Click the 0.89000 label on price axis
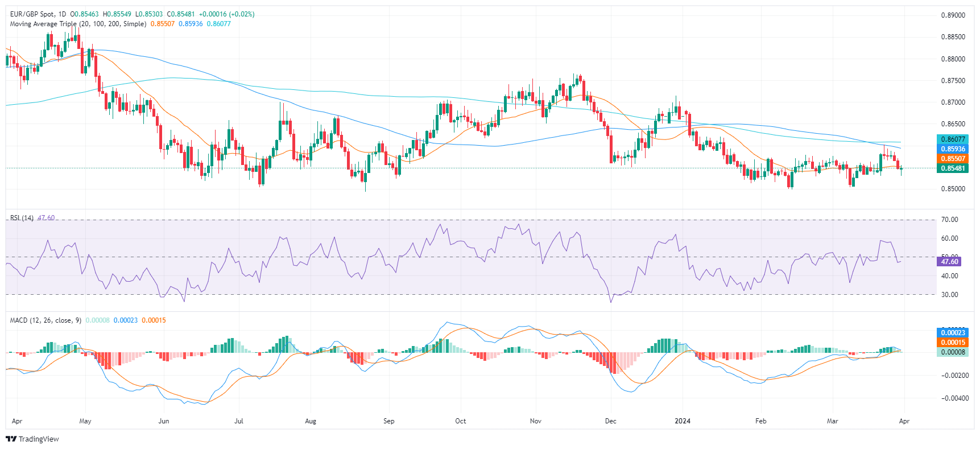 pyautogui.click(x=953, y=15)
